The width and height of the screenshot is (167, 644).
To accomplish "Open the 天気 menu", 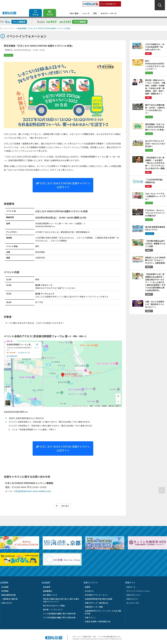I will tap(95, 13).
